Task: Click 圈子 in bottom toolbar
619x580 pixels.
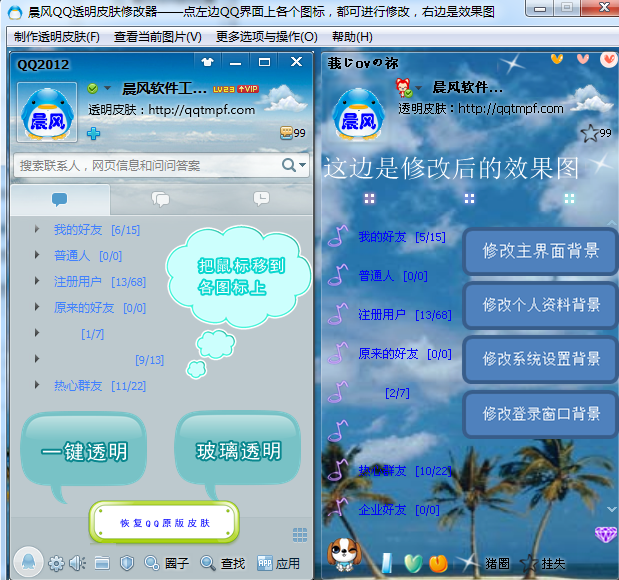Action: (167, 563)
